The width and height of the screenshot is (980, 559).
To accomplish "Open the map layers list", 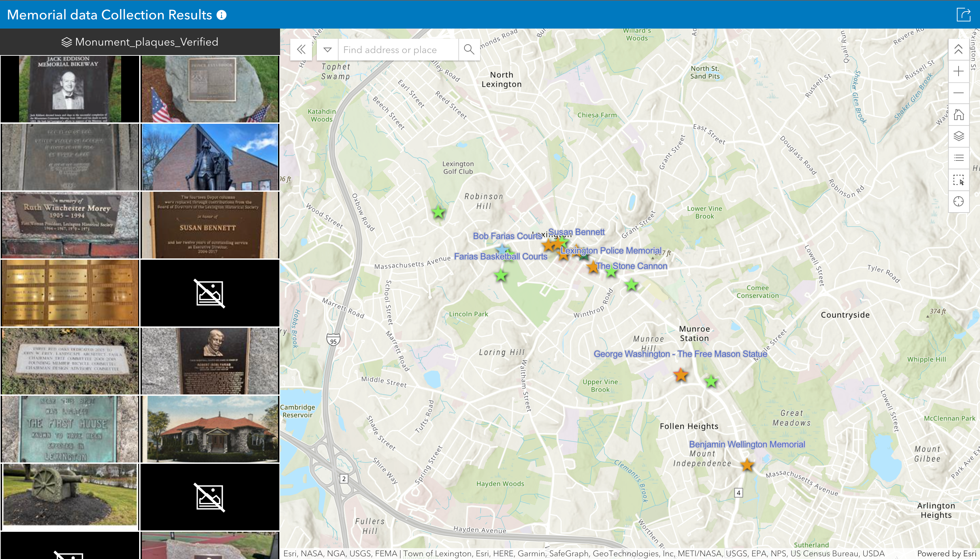I will (959, 136).
